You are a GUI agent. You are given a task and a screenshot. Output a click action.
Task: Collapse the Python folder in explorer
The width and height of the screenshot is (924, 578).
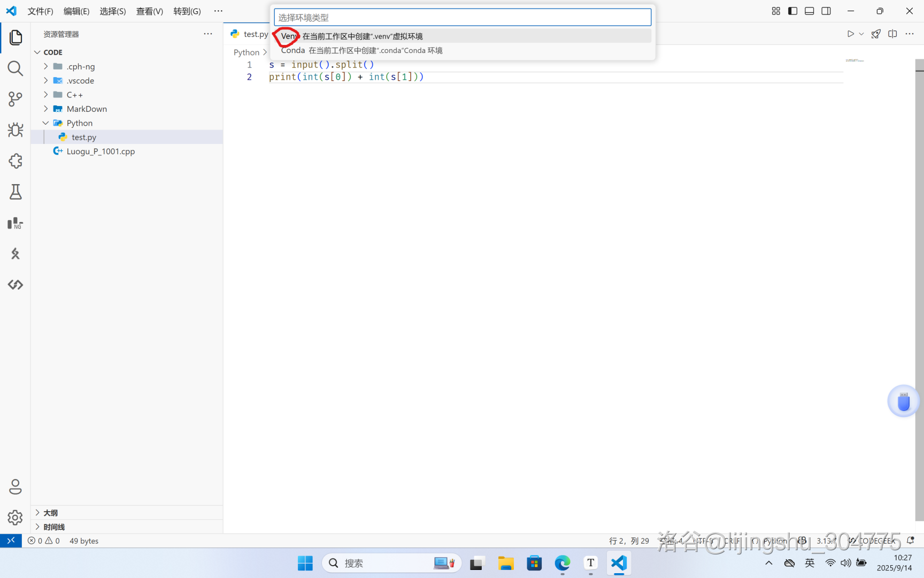coord(79,123)
